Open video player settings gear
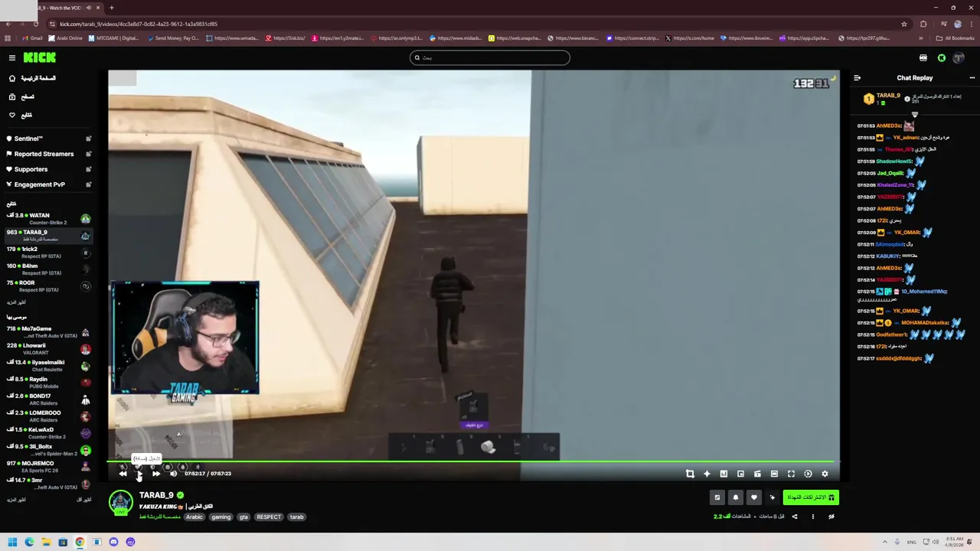 click(x=825, y=474)
